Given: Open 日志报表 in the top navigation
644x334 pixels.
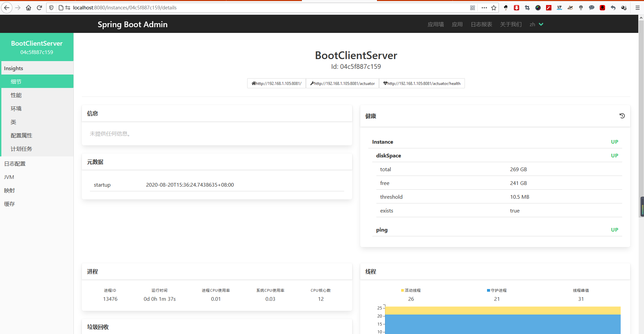Looking at the screenshot, I should click(x=481, y=25).
